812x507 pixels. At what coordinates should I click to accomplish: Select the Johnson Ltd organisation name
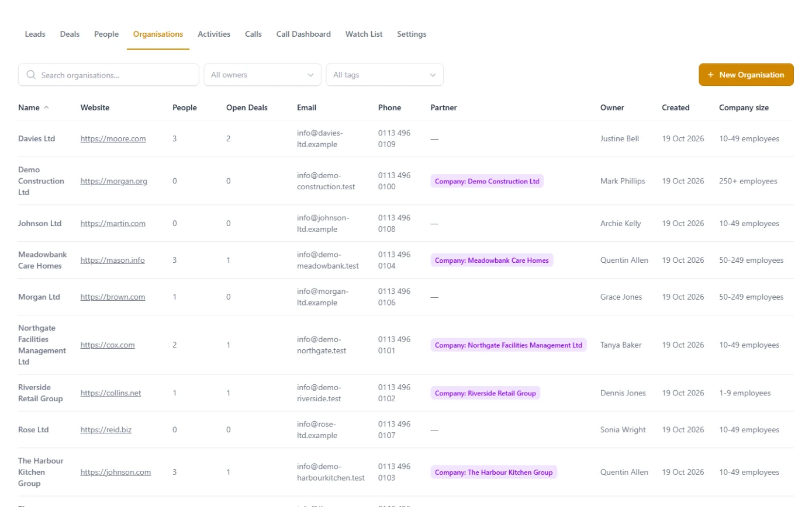pyautogui.click(x=40, y=223)
